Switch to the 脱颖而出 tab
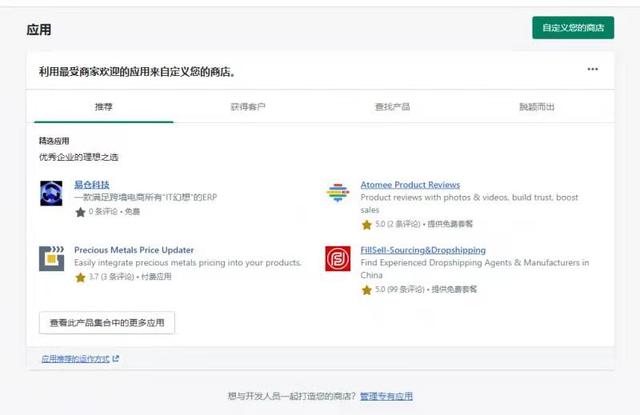 (537, 107)
